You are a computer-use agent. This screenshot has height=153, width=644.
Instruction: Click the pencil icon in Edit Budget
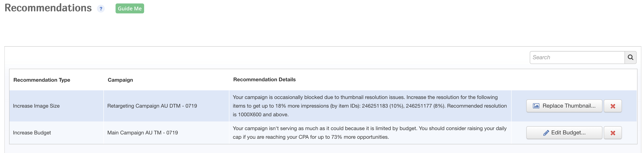point(546,133)
